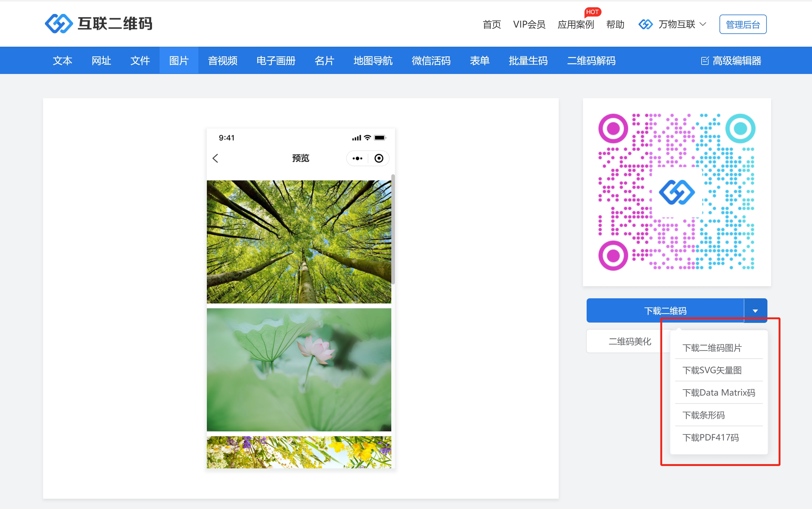This screenshot has height=509, width=812.
Task: Click the forest canopy image thumbnail
Action: tap(299, 242)
